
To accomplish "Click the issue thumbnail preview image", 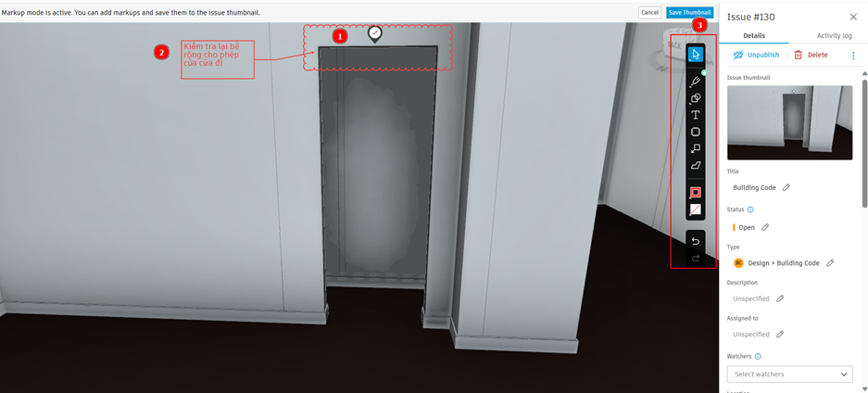I will click(x=789, y=122).
